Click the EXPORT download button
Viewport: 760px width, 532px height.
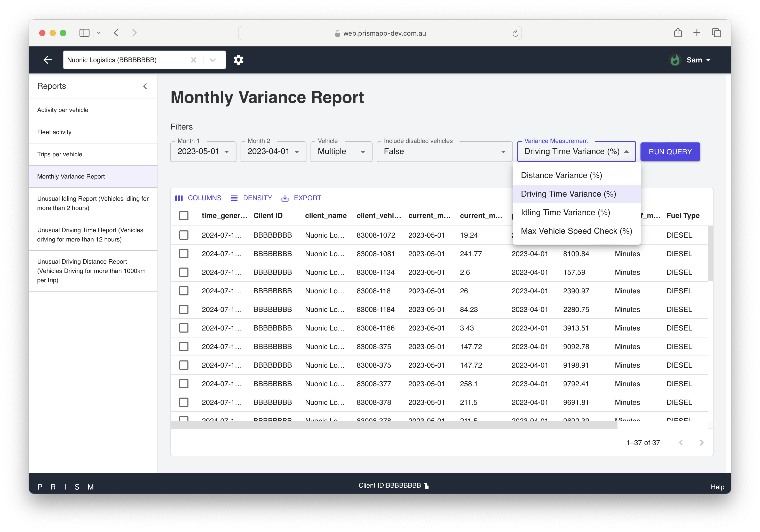pyautogui.click(x=301, y=198)
